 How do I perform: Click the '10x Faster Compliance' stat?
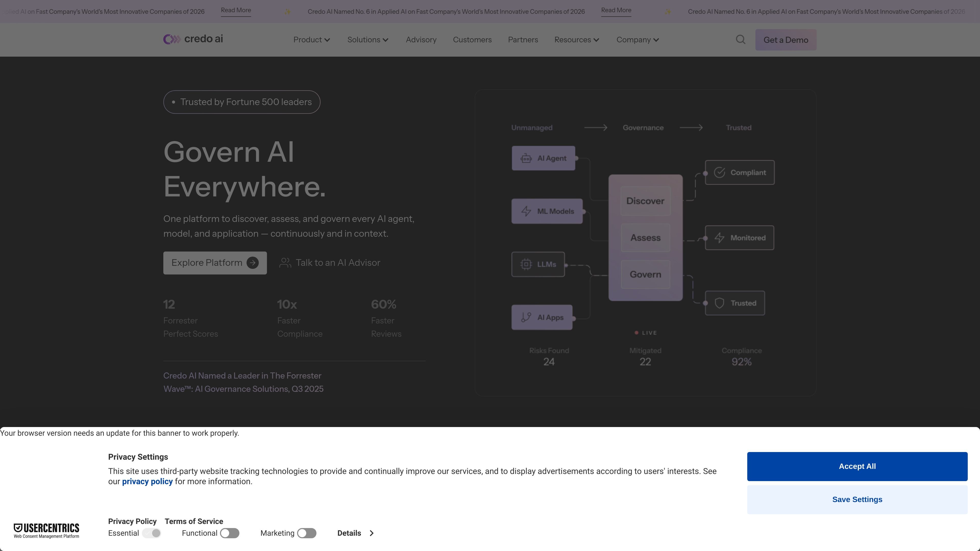[300, 319]
